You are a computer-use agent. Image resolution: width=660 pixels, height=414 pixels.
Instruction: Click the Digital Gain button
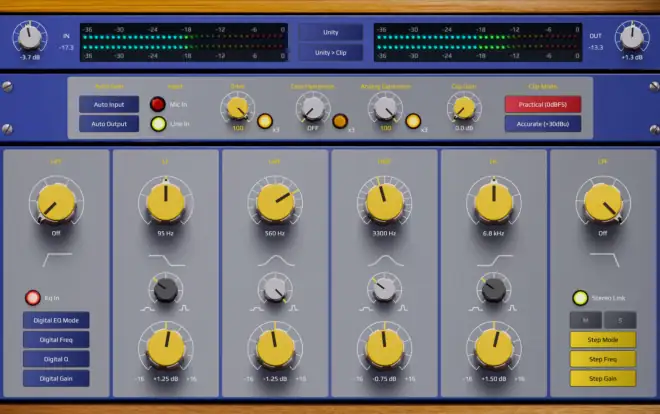[56, 378]
